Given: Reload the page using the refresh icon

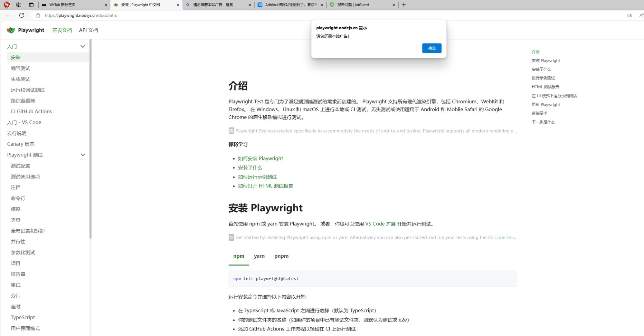Looking at the screenshot, I should (21, 15).
